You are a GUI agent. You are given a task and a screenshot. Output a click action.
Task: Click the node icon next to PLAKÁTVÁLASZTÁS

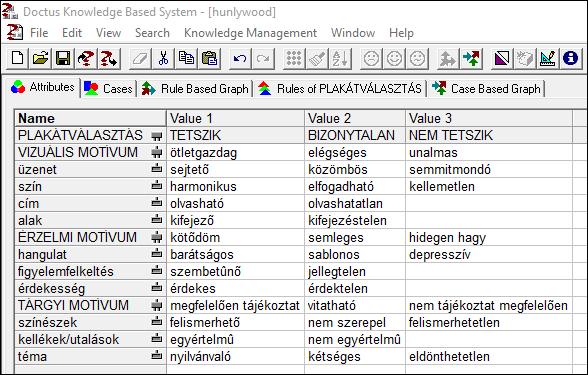157,135
